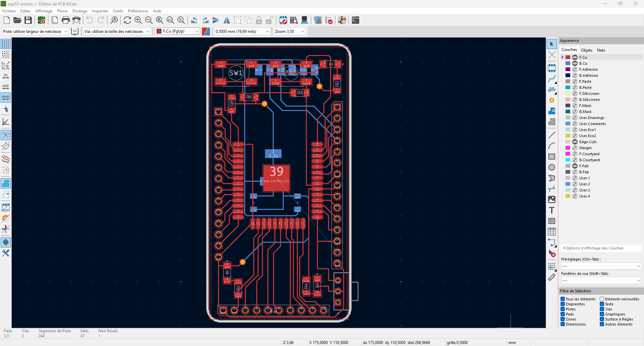Activate the Draw Arc tool
The image size is (644, 346).
pos(552,146)
